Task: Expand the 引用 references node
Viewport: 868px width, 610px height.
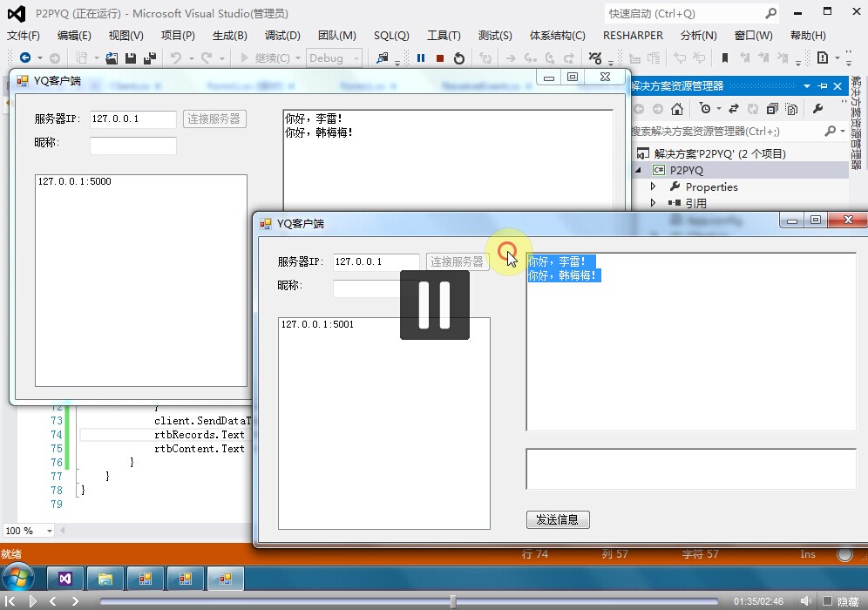Action: pyautogui.click(x=653, y=203)
